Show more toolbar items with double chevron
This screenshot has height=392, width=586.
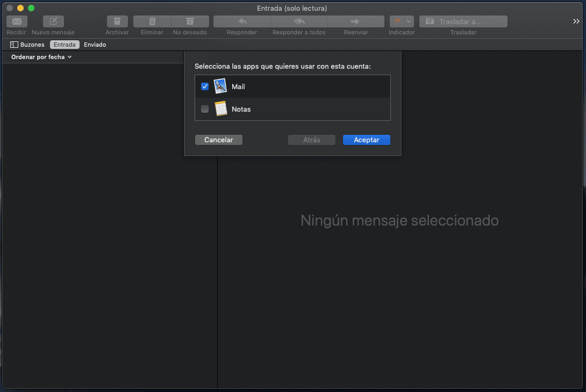576,21
